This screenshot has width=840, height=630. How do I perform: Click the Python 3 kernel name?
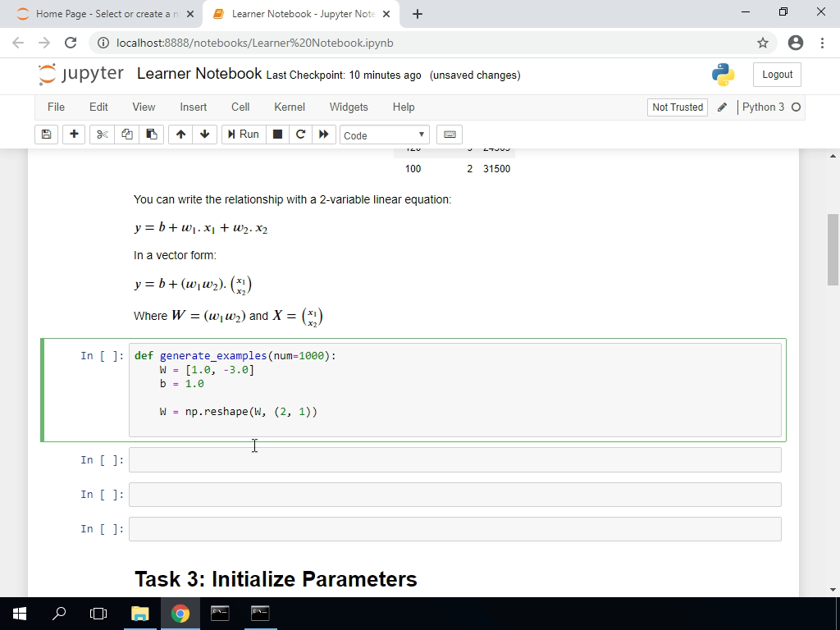[x=763, y=107]
